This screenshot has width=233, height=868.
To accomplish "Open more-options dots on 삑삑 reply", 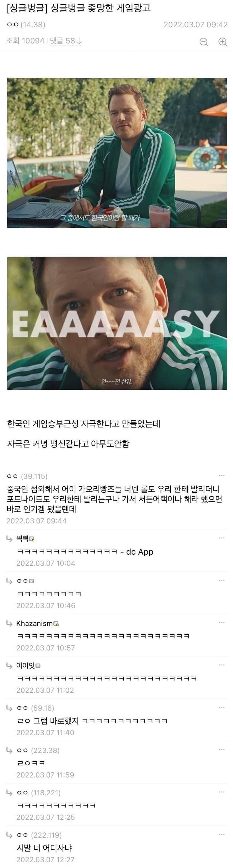I will [222, 538].
